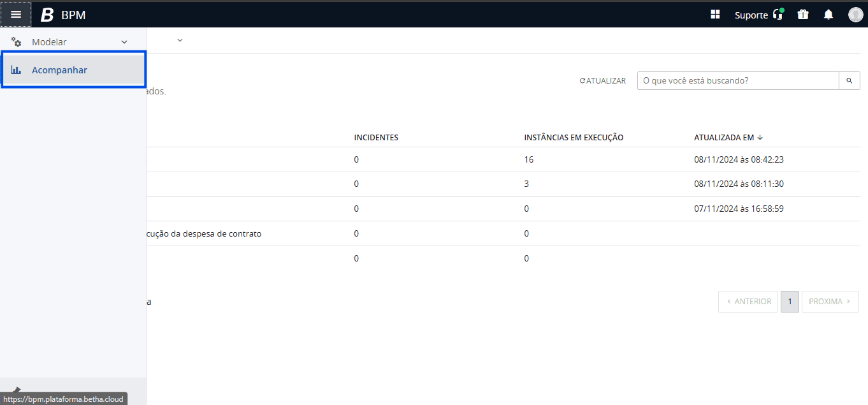
Task: Select page 1 in pagination
Action: pos(790,302)
